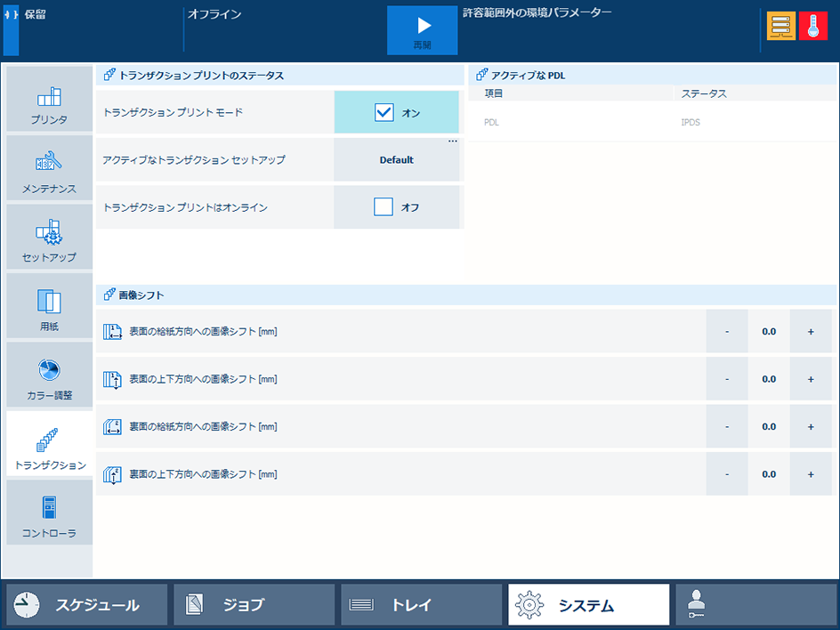Click the ジョブ document icon
The image size is (840, 630).
coord(194,605)
